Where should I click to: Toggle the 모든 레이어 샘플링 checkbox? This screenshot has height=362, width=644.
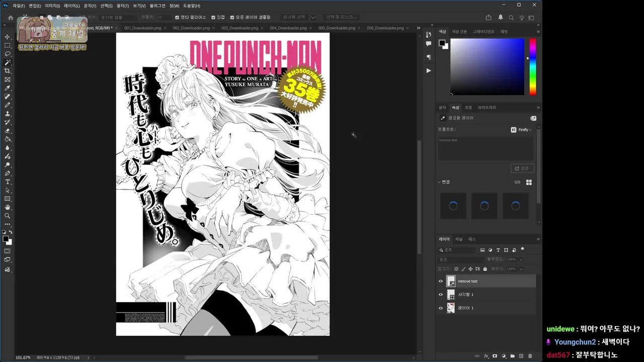coord(231,17)
